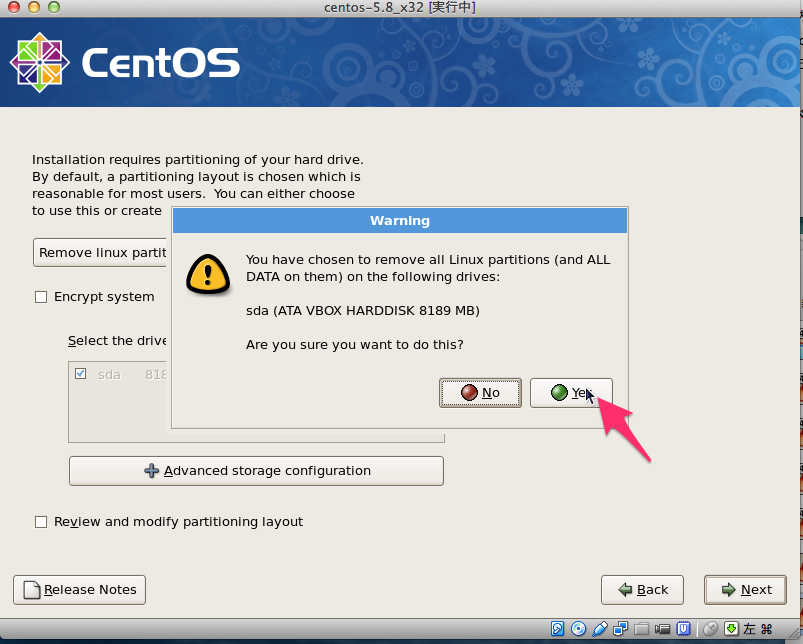Open Advanced storage configuration

[x=256, y=470]
